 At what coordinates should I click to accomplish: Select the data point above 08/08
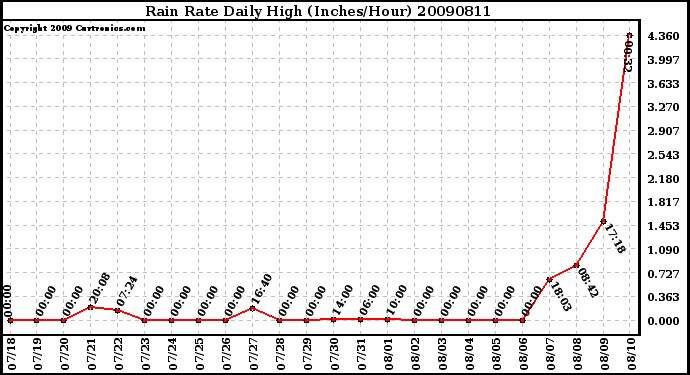tap(576, 265)
